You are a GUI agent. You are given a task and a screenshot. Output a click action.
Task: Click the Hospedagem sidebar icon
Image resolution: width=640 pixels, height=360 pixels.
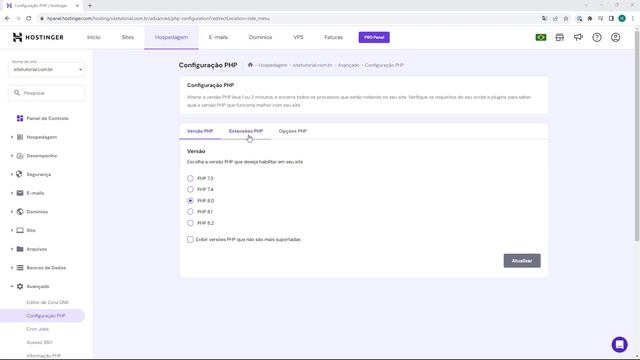(x=20, y=137)
